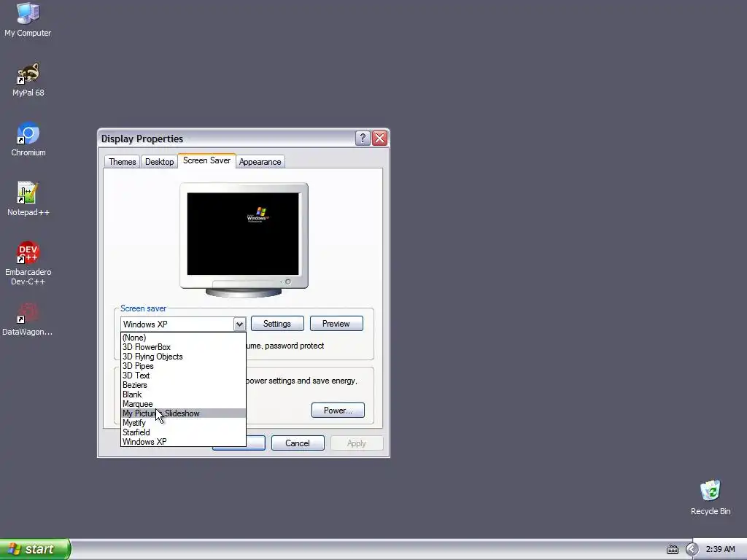Click the taskbar clock showing 2:39 AM
Screen dimensions: 747x560
tap(720, 550)
